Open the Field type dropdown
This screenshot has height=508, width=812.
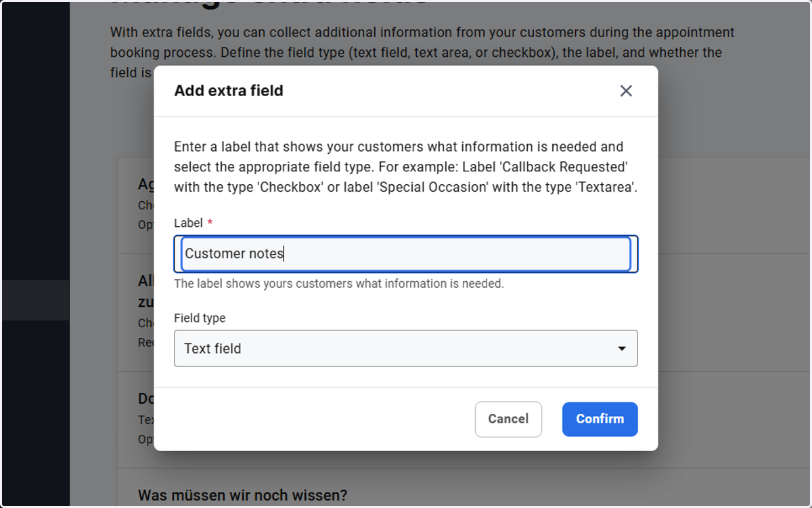point(406,348)
